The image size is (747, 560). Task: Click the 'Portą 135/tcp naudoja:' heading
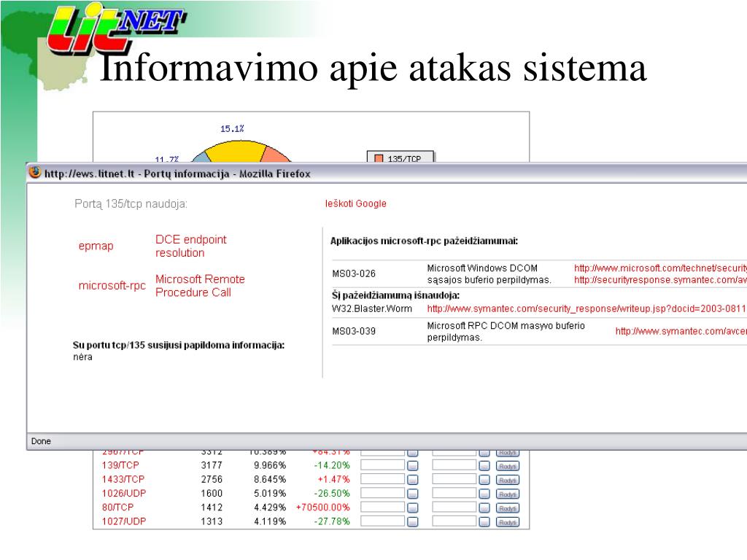131,204
